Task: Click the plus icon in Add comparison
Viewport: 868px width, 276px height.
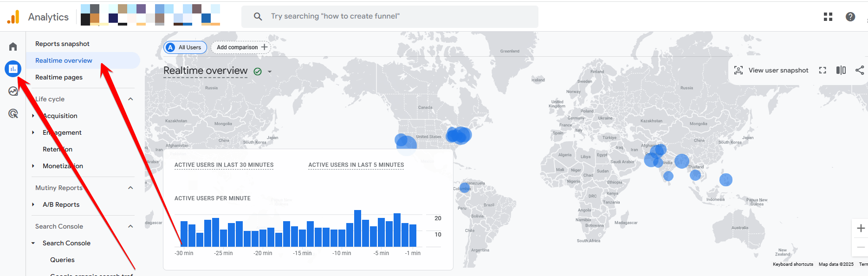Action: tap(264, 47)
